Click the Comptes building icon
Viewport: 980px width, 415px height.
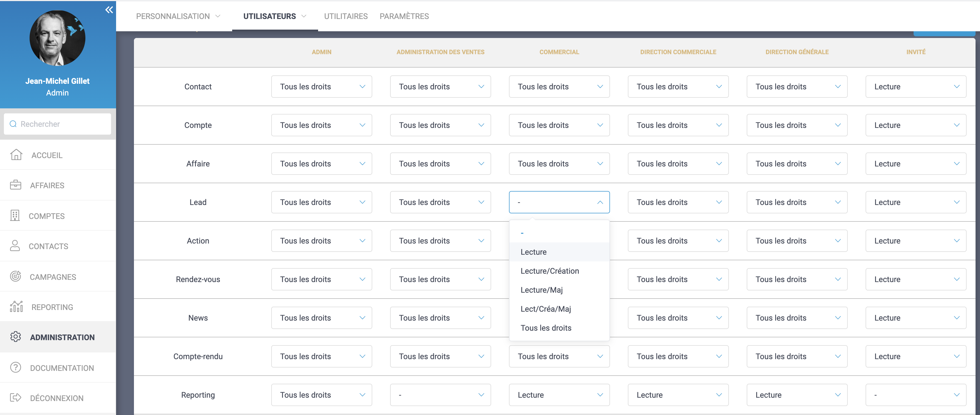(x=15, y=216)
